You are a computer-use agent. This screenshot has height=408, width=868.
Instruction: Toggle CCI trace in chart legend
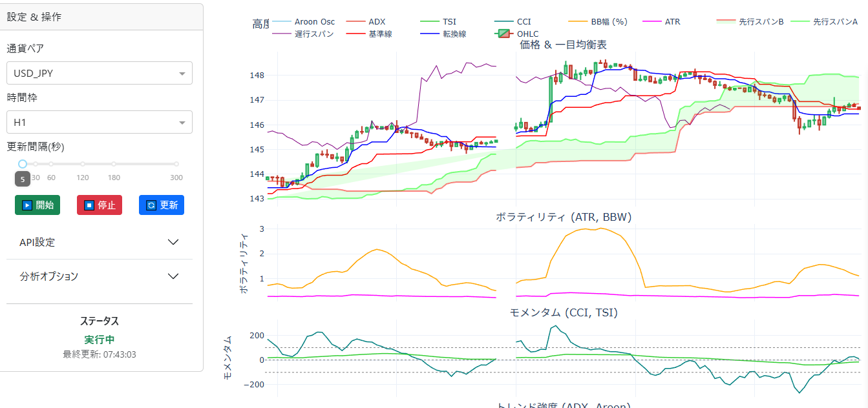(524, 22)
